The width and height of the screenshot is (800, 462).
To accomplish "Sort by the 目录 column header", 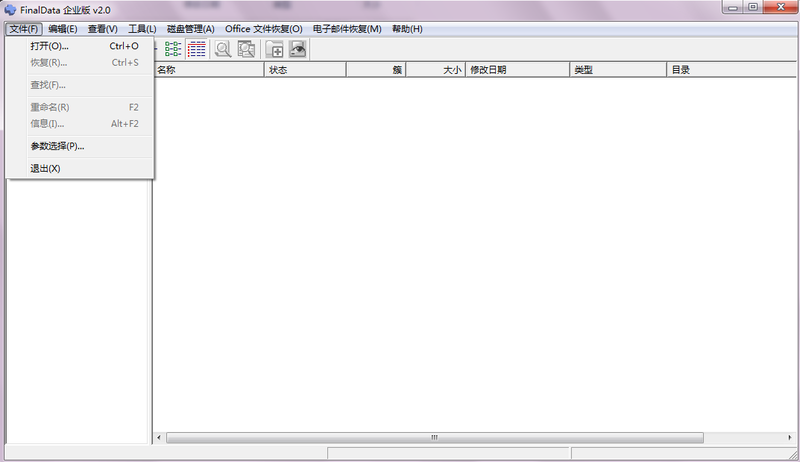I will click(x=731, y=70).
